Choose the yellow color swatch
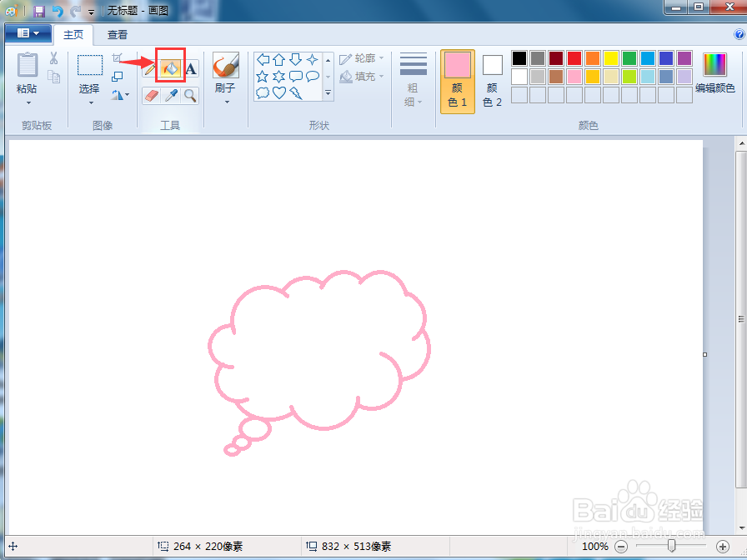Image resolution: width=747 pixels, height=560 pixels. tap(611, 58)
